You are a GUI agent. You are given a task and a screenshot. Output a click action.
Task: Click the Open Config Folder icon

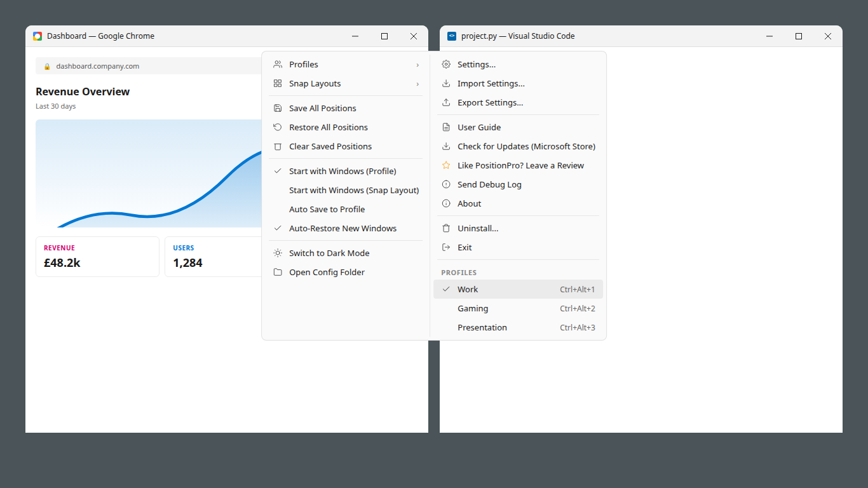277,272
